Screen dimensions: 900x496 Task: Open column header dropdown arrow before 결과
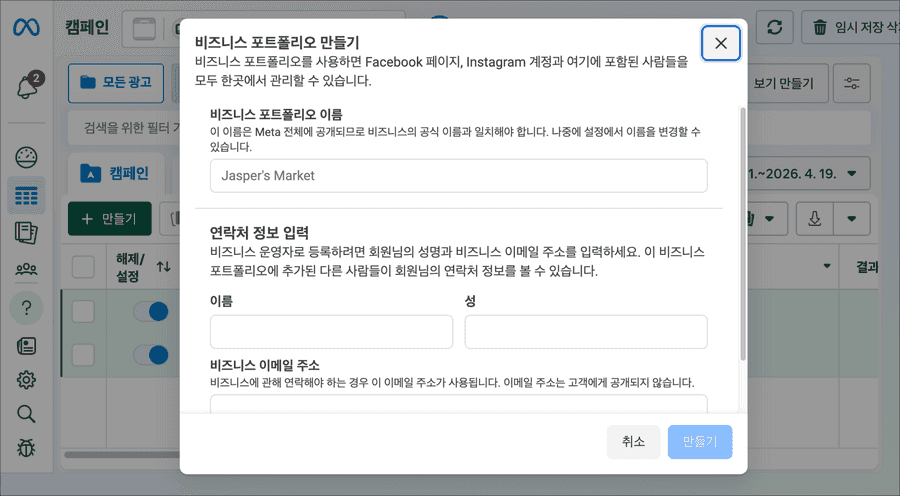(827, 266)
